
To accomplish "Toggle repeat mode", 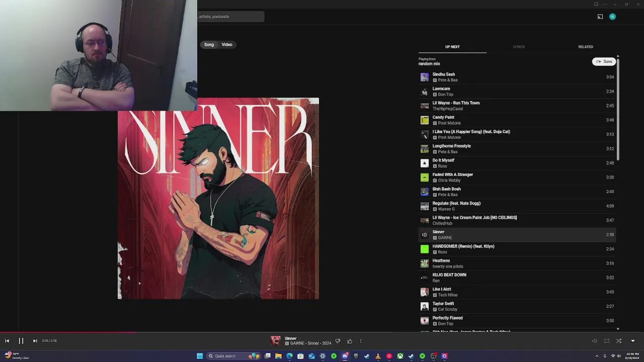I will point(607,341).
